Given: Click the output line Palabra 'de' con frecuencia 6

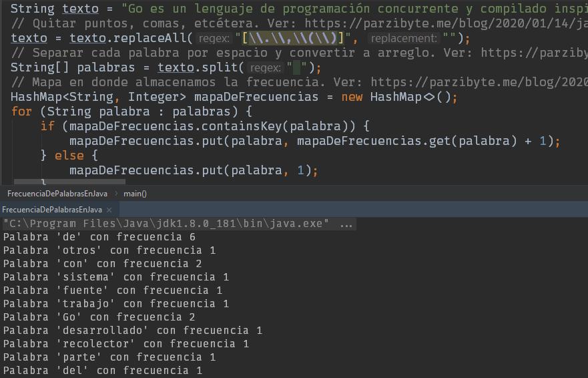Looking at the screenshot, I should pos(99,237).
